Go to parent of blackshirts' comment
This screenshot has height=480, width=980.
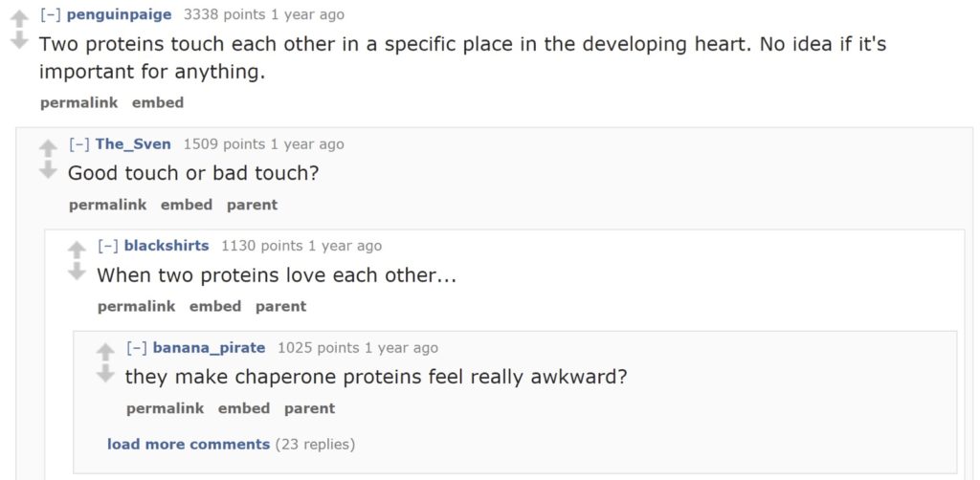[x=280, y=307]
